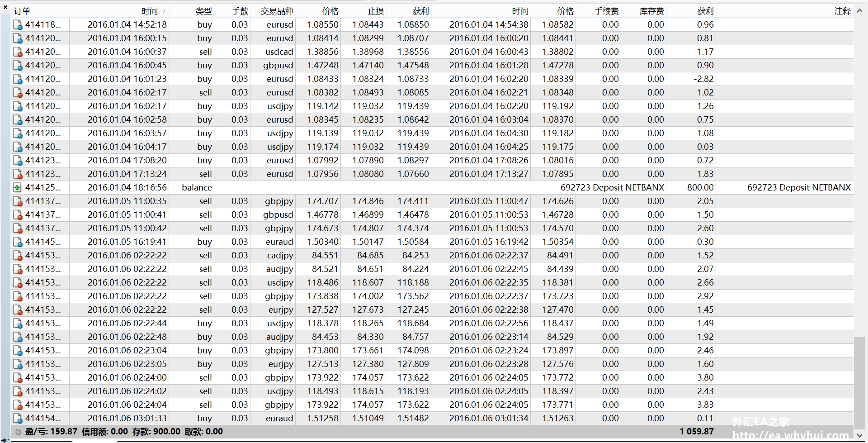Select the eurjpy 02:23:05 buy order icon
The image size is (868, 443).
[18, 364]
